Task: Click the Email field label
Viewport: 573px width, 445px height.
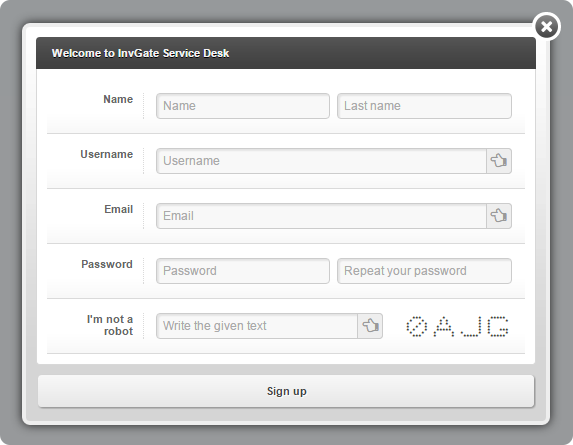Action: [x=119, y=209]
